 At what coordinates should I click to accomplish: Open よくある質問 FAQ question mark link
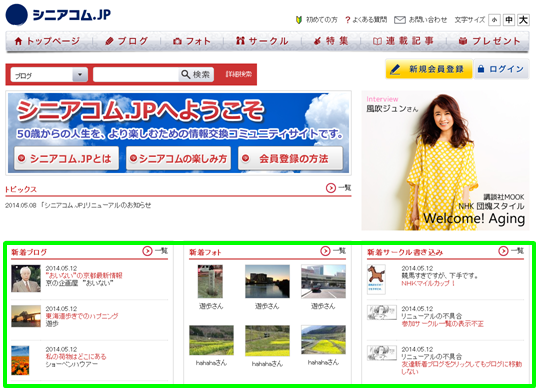point(347,20)
